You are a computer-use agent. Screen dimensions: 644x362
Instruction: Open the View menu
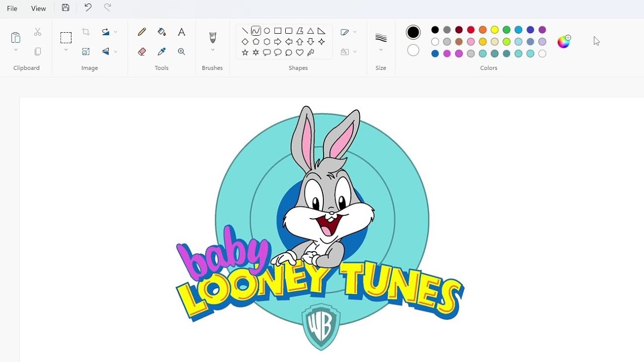pos(38,9)
